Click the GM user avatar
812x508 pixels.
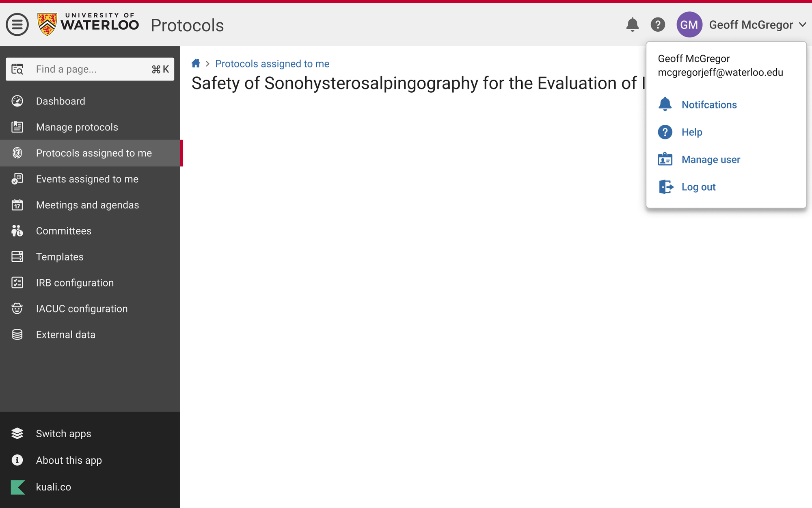[x=689, y=25]
